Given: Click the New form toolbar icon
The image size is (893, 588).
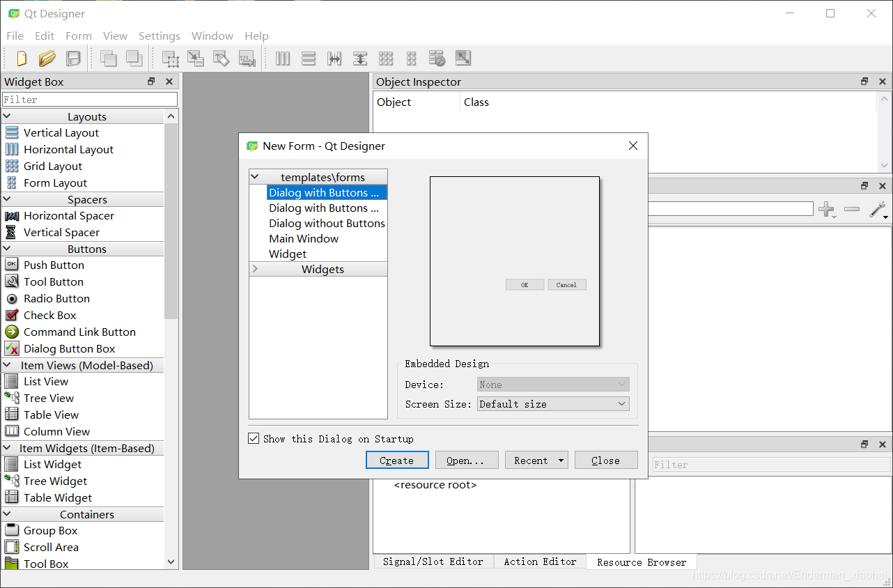Looking at the screenshot, I should tap(22, 59).
